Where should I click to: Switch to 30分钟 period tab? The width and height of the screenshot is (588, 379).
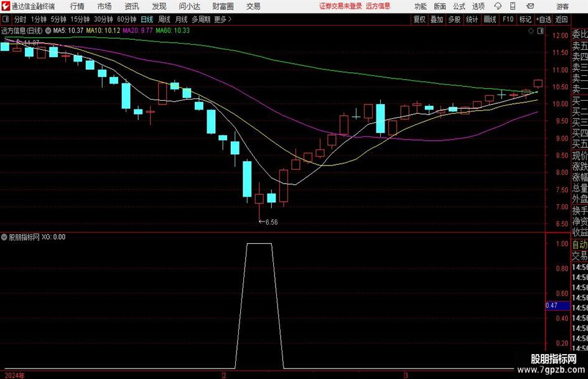[103, 19]
